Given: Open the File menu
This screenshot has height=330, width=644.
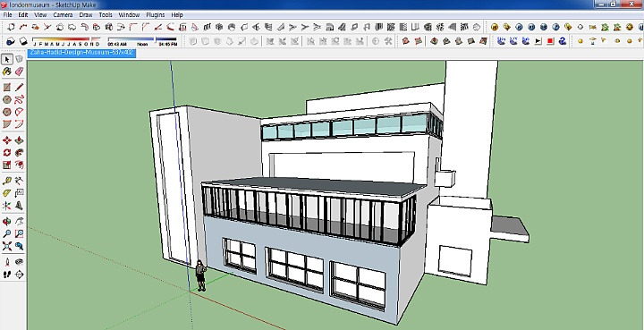Looking at the screenshot, I should tap(7, 15).
